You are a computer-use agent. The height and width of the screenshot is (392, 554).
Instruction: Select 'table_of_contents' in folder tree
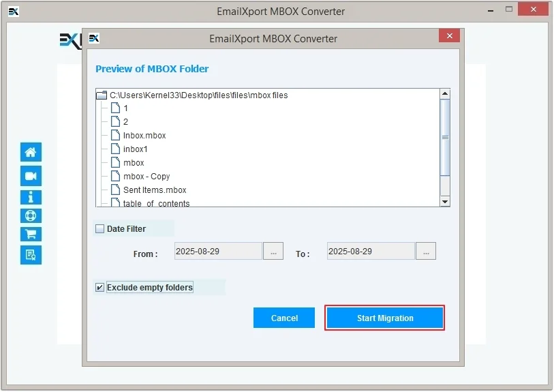156,203
